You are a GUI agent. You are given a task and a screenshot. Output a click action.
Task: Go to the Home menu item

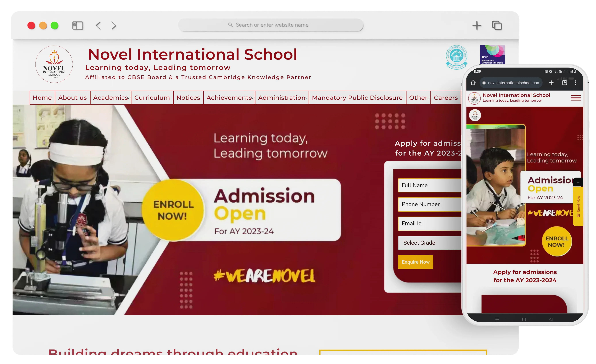[x=42, y=98]
